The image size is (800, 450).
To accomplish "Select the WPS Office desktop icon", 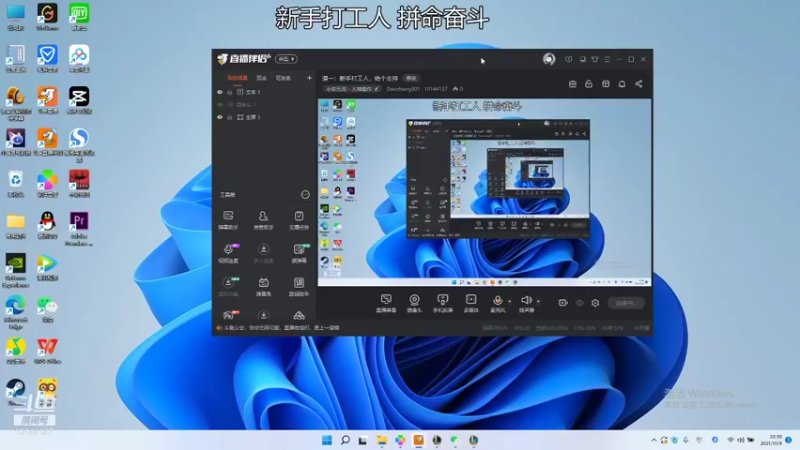I will pos(47,351).
